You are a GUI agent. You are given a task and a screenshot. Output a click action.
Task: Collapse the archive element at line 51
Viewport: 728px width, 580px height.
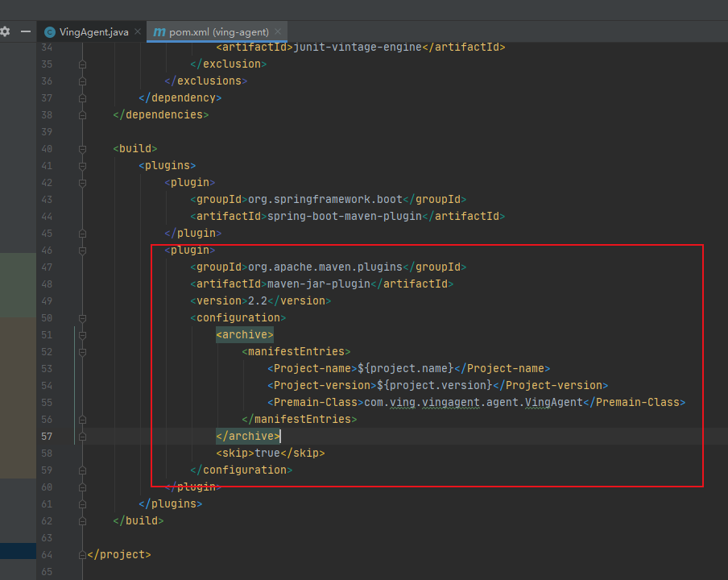[82, 334]
